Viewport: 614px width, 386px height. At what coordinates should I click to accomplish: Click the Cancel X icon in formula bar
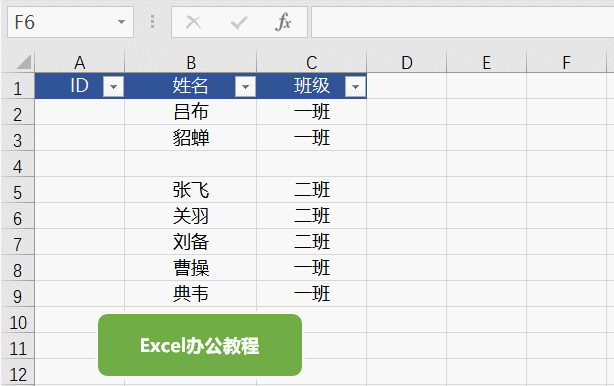pos(193,22)
